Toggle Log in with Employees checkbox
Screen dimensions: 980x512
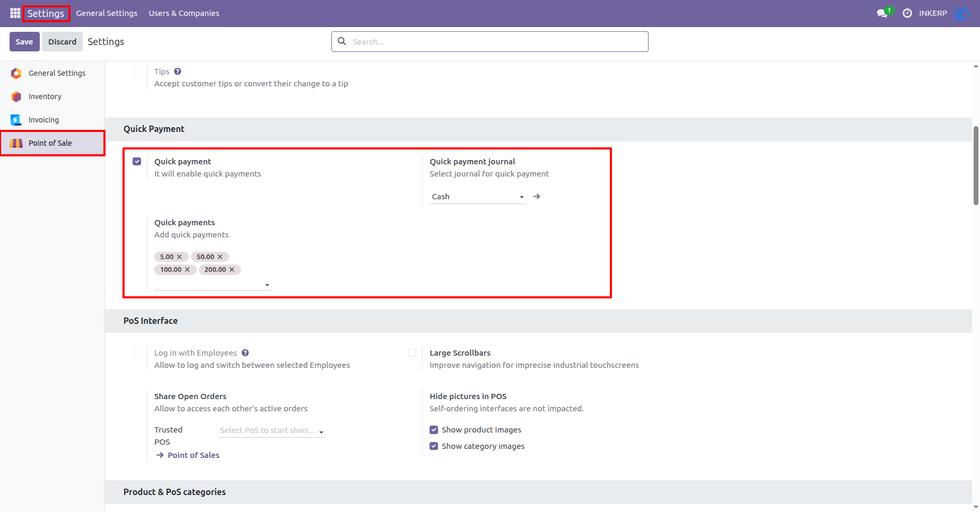click(x=137, y=353)
